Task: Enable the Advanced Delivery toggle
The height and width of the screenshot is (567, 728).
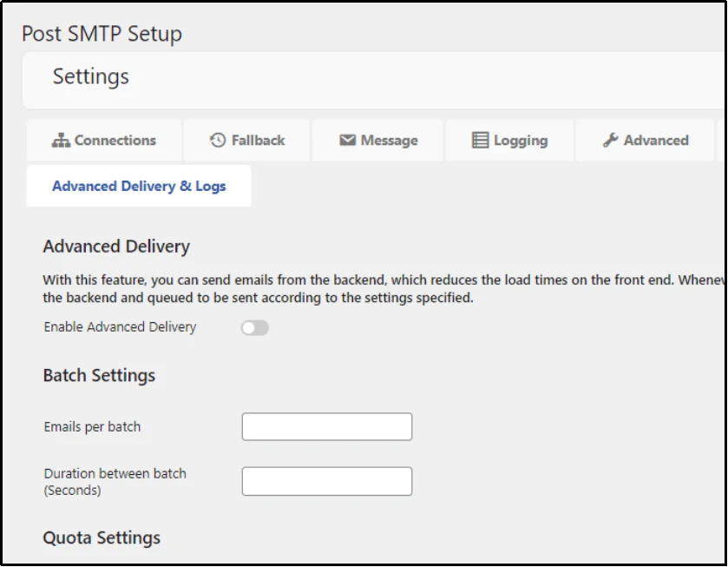Action: point(254,327)
